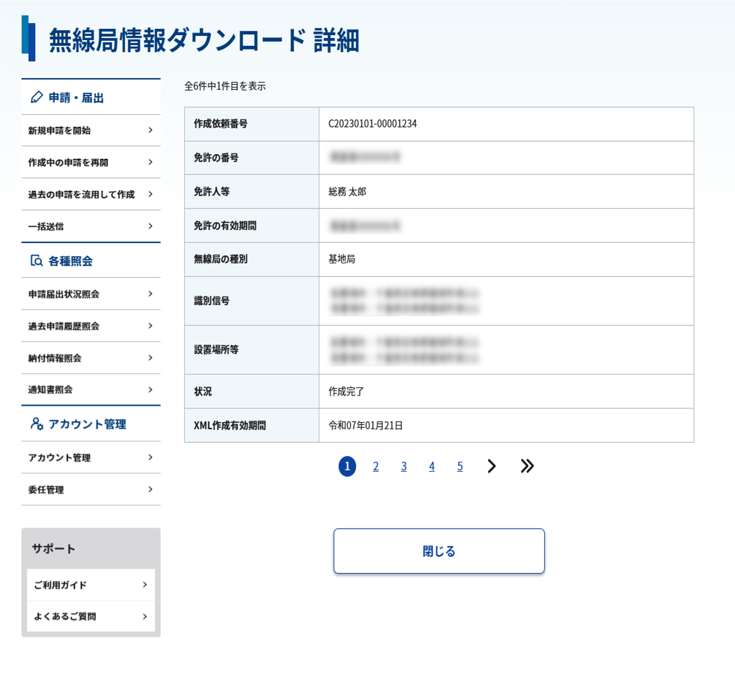Click the chevron on 納付情報照会 row

[x=150, y=358]
